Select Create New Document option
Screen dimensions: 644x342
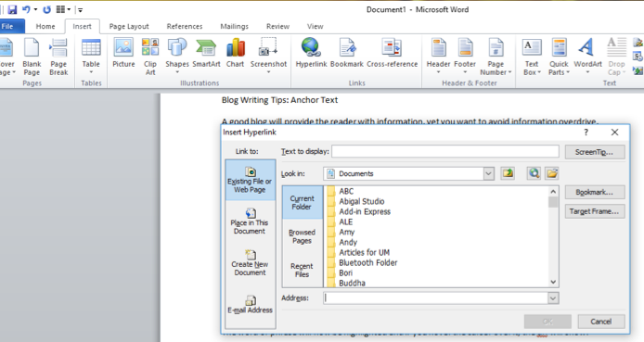pos(250,263)
